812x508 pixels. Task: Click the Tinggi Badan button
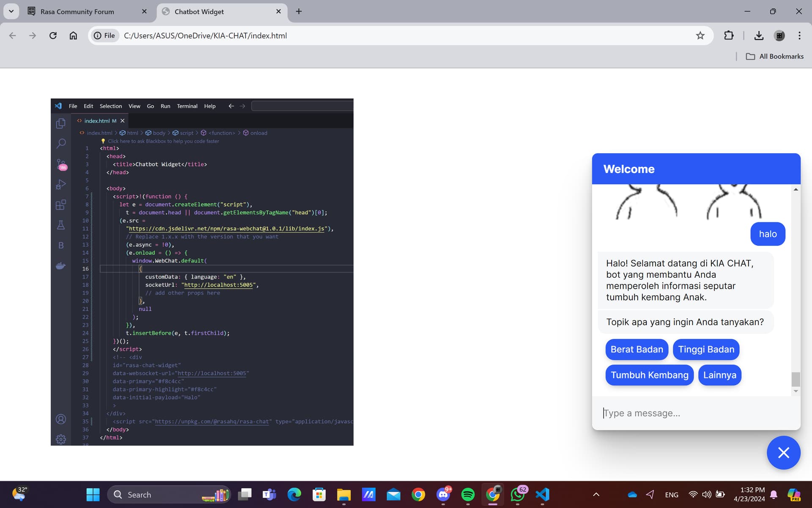(x=706, y=349)
